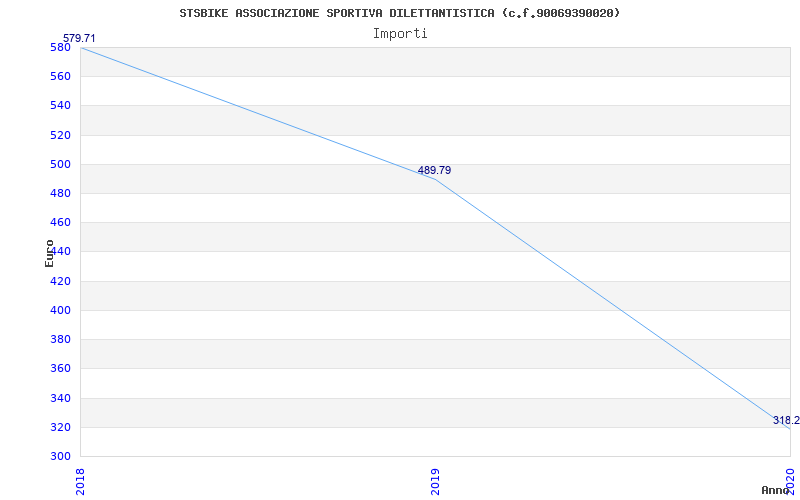
Task: Click the 340 y-axis tick label
Action: 60,398
